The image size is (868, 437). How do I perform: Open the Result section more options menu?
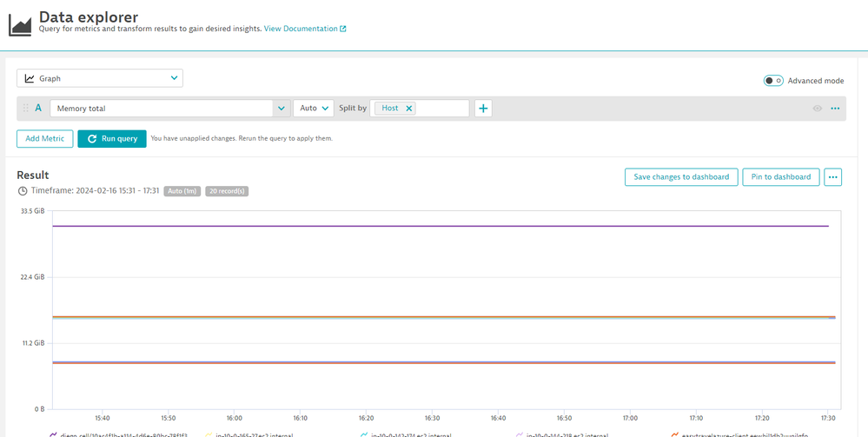[833, 177]
